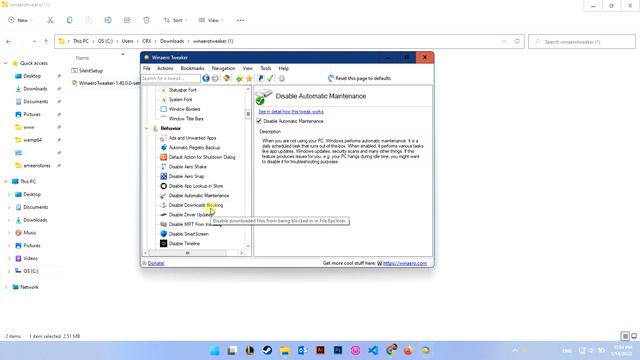This screenshot has width=640, height=360.
Task: Click the grey Forward arrow in Winaero toolbar
Action: pos(215,78)
